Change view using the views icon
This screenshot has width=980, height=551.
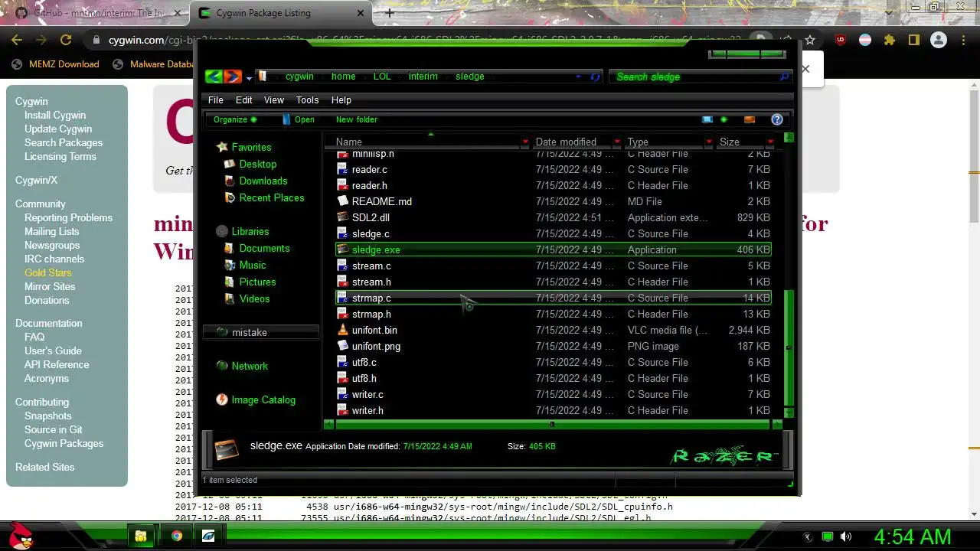tap(707, 119)
